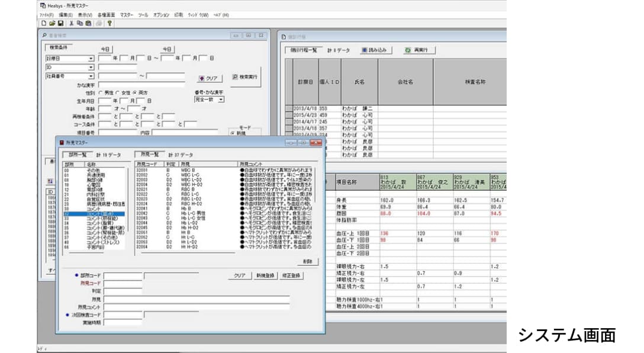The image size is (644, 353).
Task: Click the Cut scissors toolbar icon
Action: pos(71,23)
